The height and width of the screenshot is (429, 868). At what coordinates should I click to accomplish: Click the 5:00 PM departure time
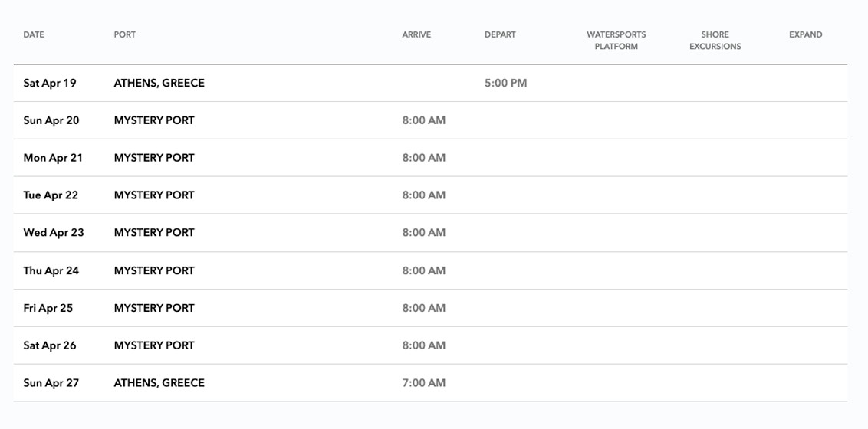(505, 83)
